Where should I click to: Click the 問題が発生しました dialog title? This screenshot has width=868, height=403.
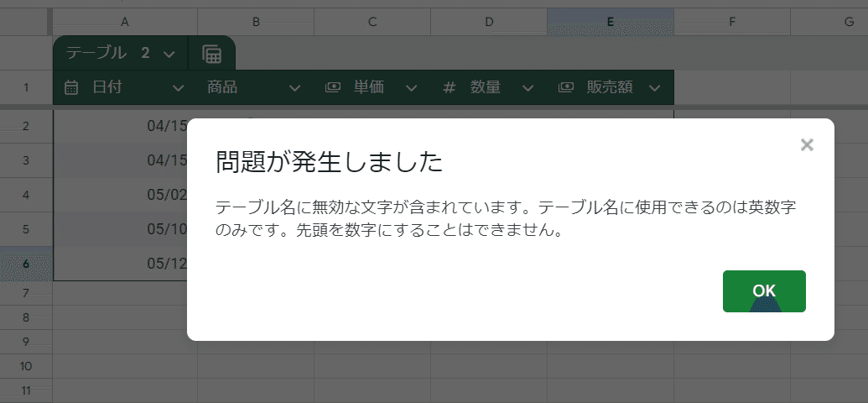point(329,163)
